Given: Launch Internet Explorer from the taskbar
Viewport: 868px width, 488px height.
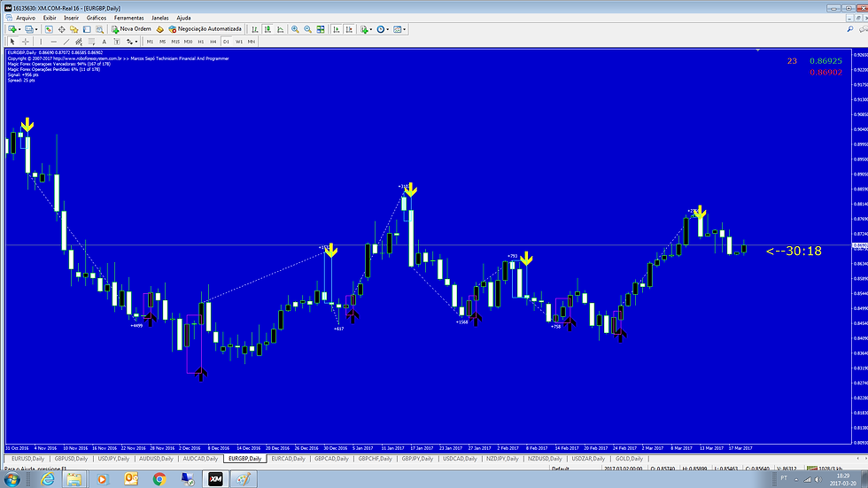Looking at the screenshot, I should (x=48, y=479).
